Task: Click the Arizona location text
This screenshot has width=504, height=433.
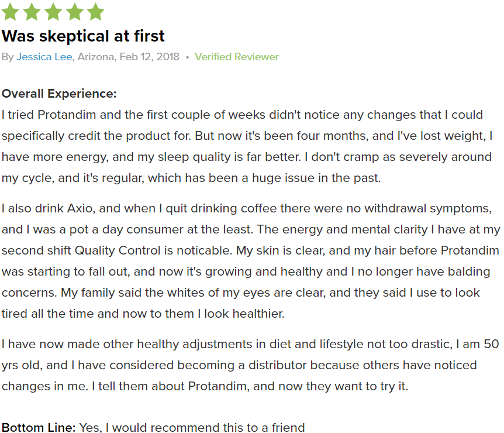Action: [96, 57]
